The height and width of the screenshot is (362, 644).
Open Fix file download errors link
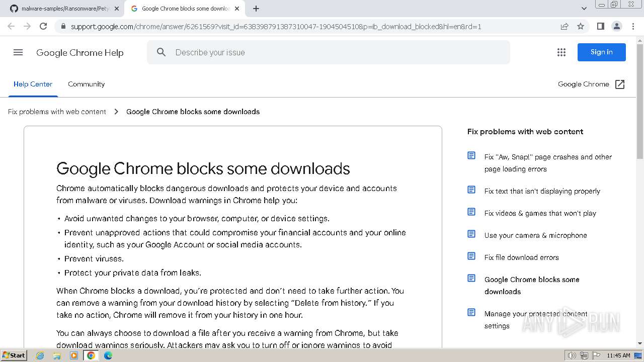tap(522, 257)
